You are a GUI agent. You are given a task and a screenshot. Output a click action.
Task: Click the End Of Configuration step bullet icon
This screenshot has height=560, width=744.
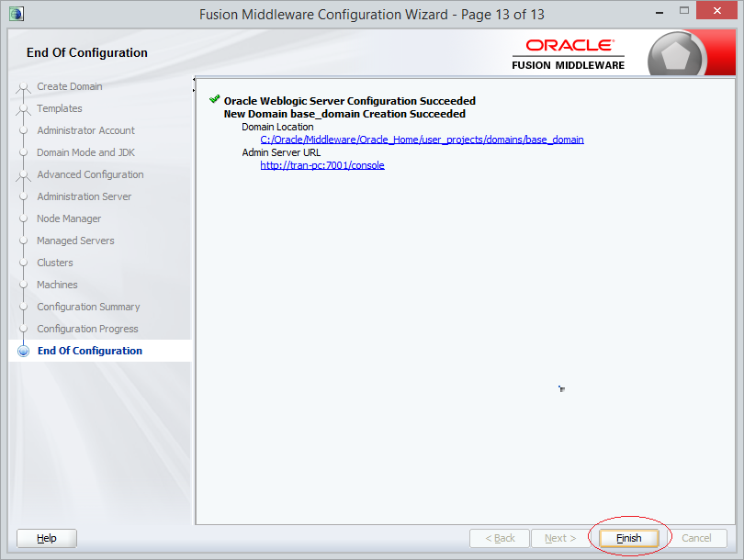coord(23,351)
